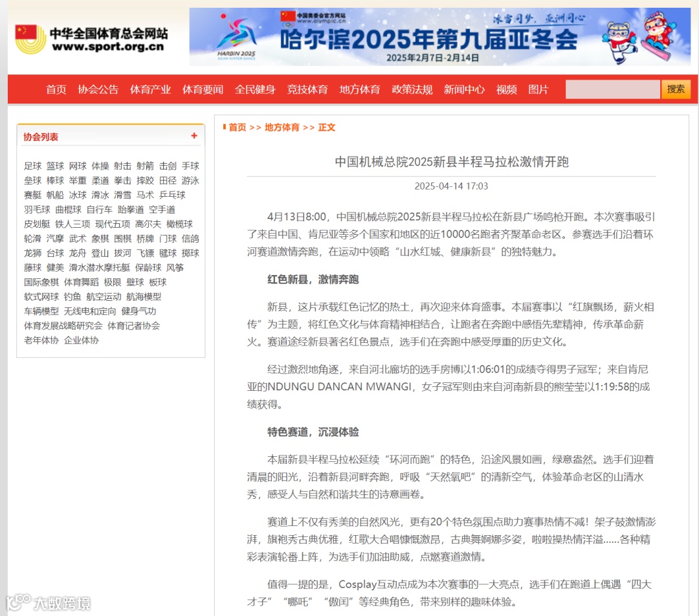Open the 无线电和定向 association link
The height and width of the screenshot is (616, 699).
point(90,311)
